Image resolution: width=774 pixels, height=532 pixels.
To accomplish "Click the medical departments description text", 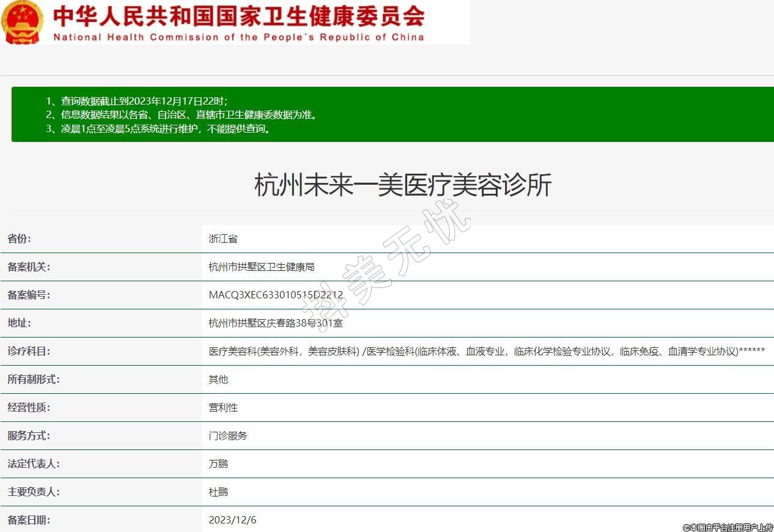I will coord(487,352).
